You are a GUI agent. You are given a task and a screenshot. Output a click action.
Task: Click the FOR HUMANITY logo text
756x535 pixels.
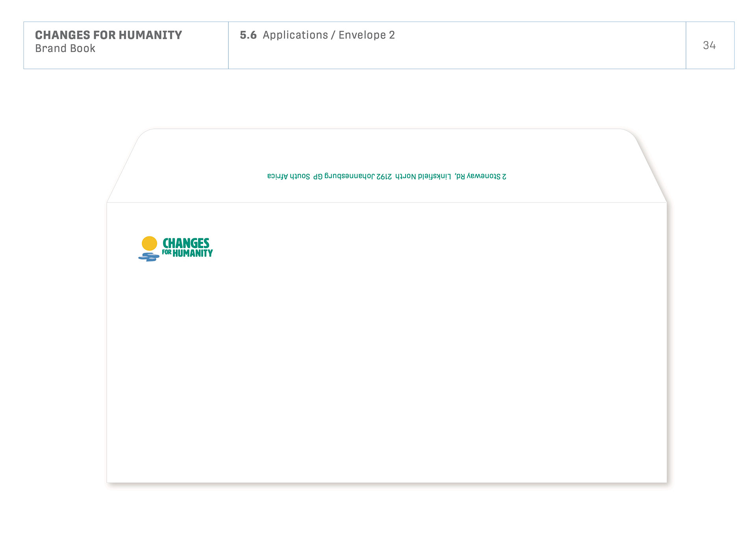coord(187,253)
